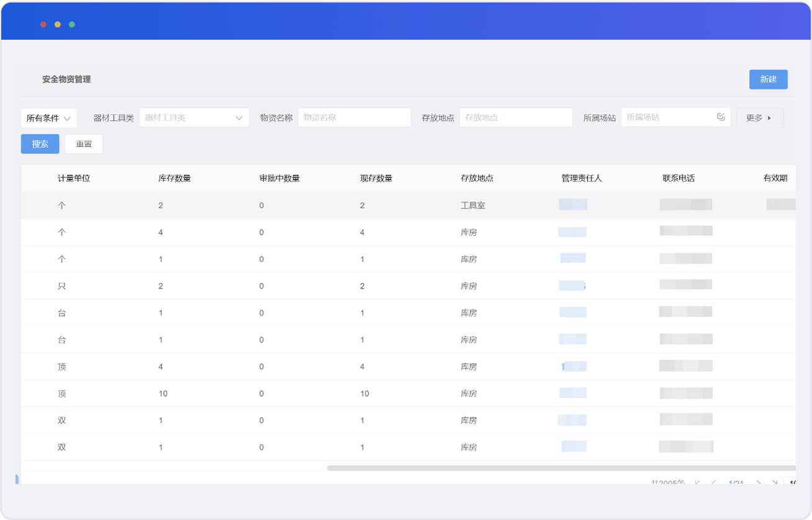Image resolution: width=812 pixels, height=520 pixels.
Task: Click into the 存放地点 text field
Action: [x=515, y=117]
